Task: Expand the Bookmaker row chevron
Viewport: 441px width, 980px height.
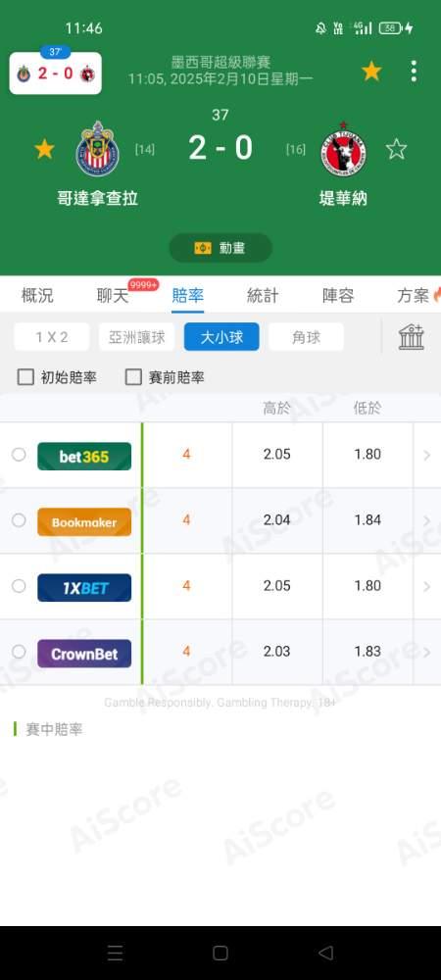Action: [x=427, y=520]
